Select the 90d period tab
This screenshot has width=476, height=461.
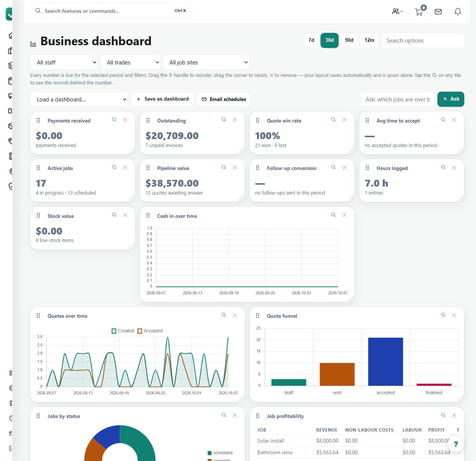(x=349, y=40)
